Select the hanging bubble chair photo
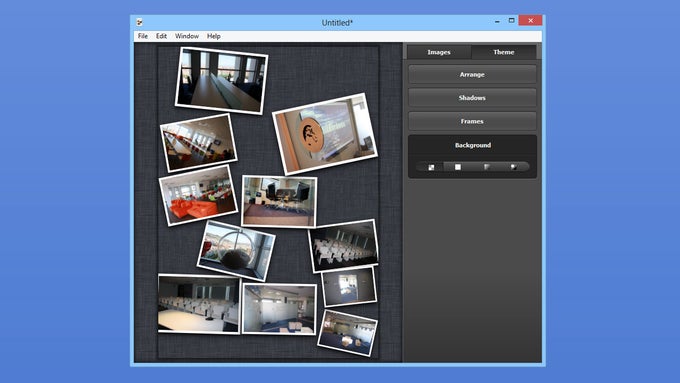 pyautogui.click(x=236, y=251)
